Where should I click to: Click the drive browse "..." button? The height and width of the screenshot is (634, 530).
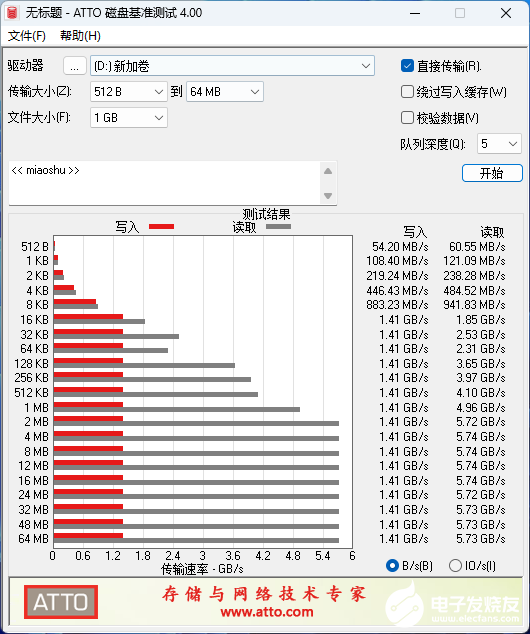[x=74, y=66]
